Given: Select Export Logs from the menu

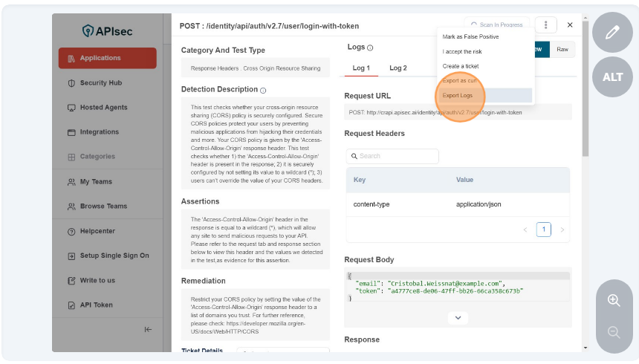Looking at the screenshot, I should click(458, 96).
